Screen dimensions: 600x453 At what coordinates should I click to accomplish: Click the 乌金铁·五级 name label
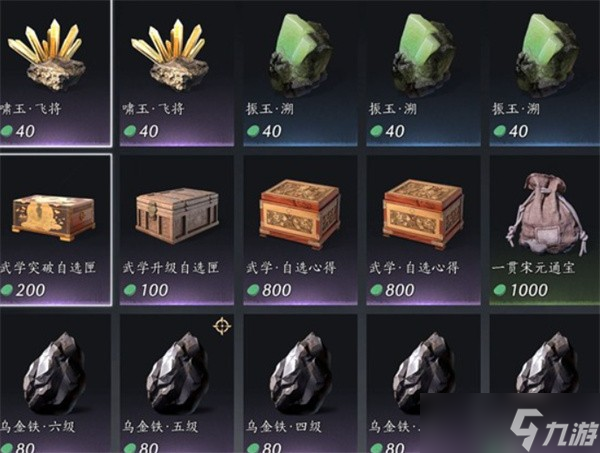[x=160, y=426]
